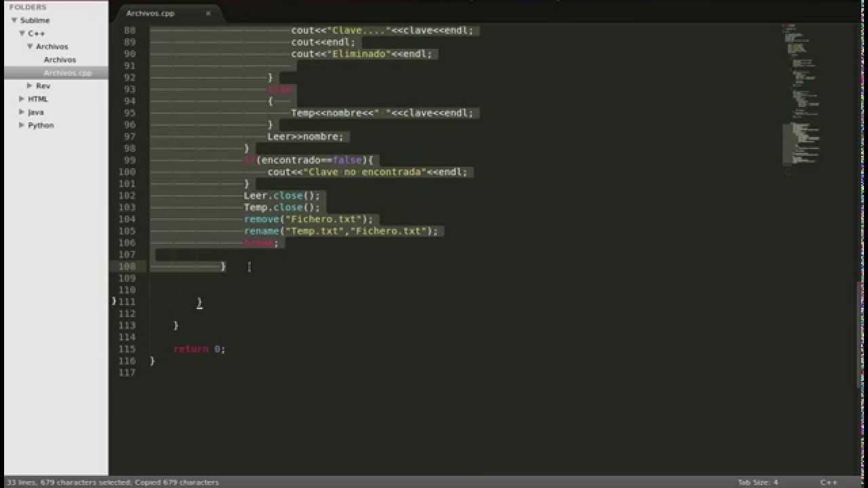Click line number 108 in the gutter
The height and width of the screenshot is (488, 868).
(127, 266)
